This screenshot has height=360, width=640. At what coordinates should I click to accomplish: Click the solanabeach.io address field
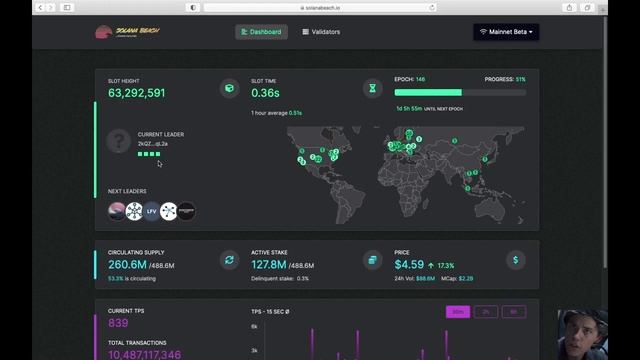(x=320, y=7)
